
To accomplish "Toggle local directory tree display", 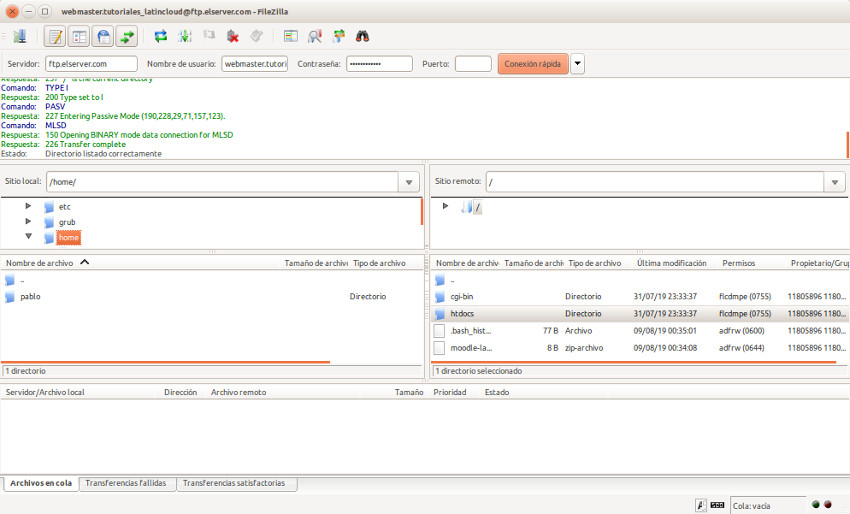I will [79, 36].
